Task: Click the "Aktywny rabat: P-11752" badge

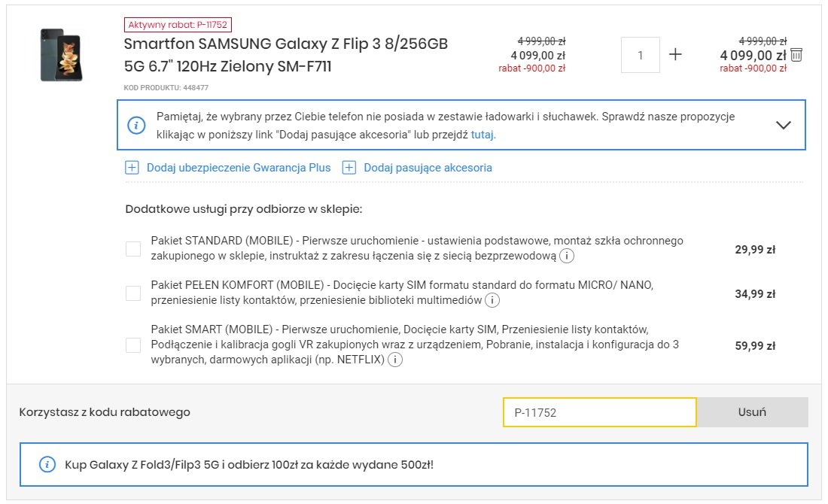Action: click(178, 25)
